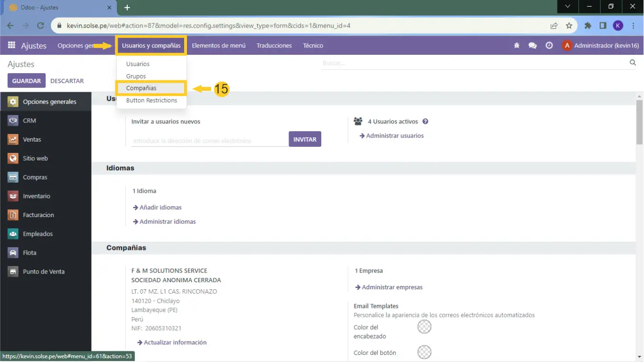Bookmark page with star icon
This screenshot has width=644, height=362.
click(569, 26)
